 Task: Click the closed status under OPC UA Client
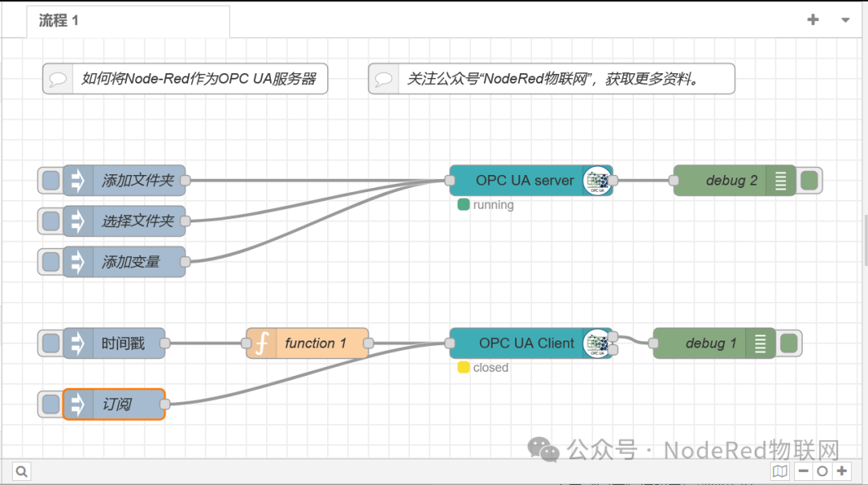(x=483, y=367)
